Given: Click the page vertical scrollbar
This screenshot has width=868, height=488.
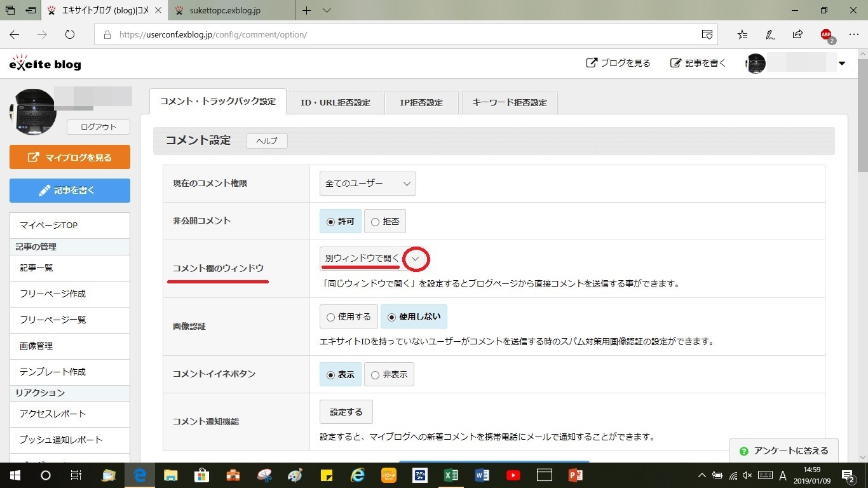Looking at the screenshot, I should point(862,114).
